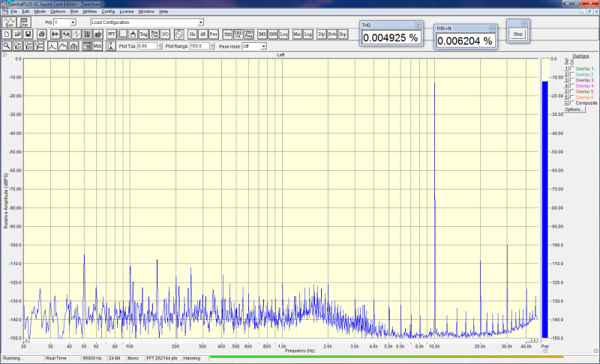This screenshot has height=364, width=600.
Task: Open the Trig trigger settings icon
Action: tap(143, 34)
